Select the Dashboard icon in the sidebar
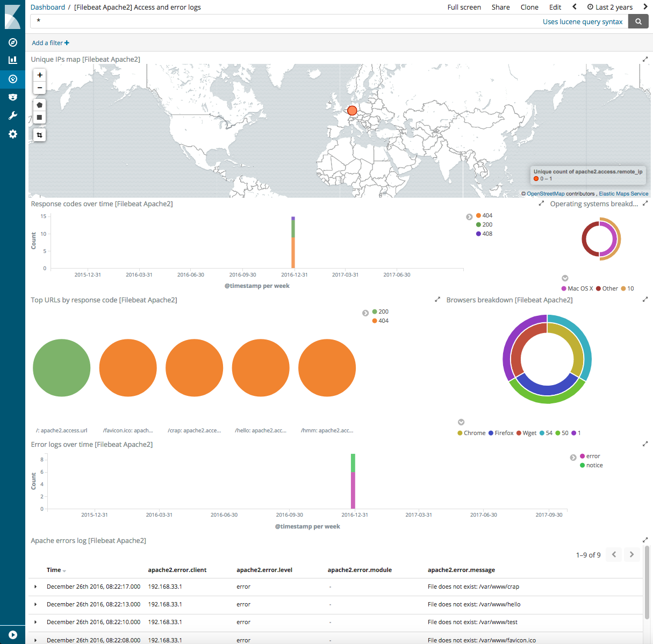This screenshot has width=653, height=644. 12,79
